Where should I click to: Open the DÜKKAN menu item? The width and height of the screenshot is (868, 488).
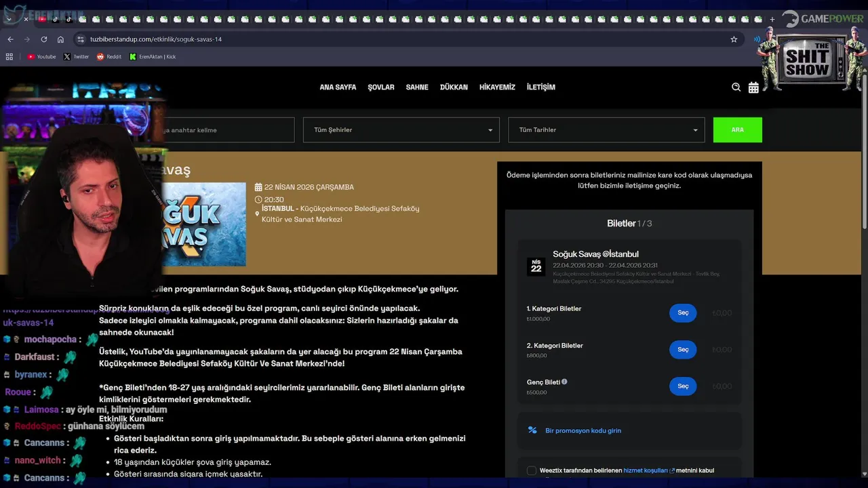[454, 87]
